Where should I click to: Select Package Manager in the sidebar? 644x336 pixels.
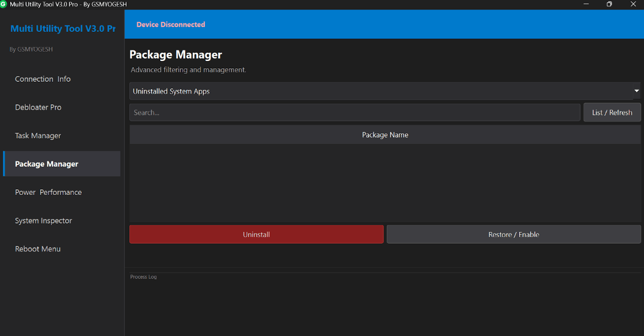[46, 164]
